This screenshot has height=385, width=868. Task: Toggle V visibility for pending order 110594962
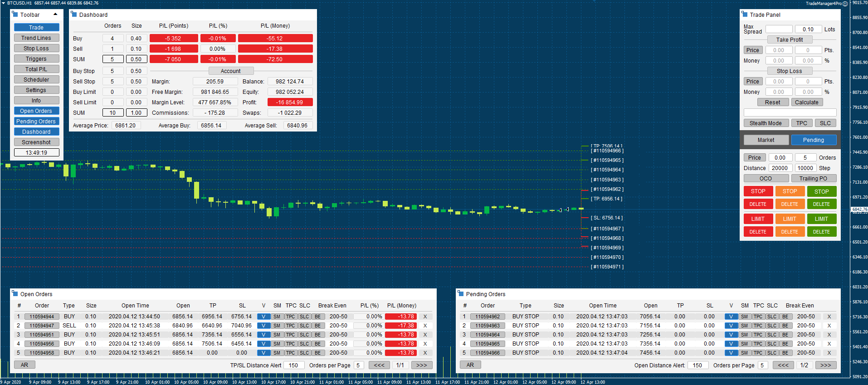click(x=731, y=317)
